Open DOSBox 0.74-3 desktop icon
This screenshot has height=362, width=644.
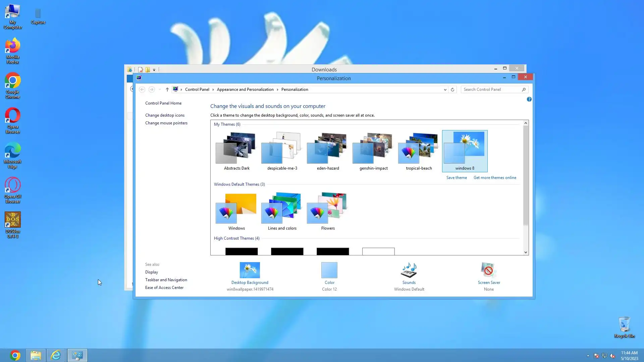tap(13, 220)
